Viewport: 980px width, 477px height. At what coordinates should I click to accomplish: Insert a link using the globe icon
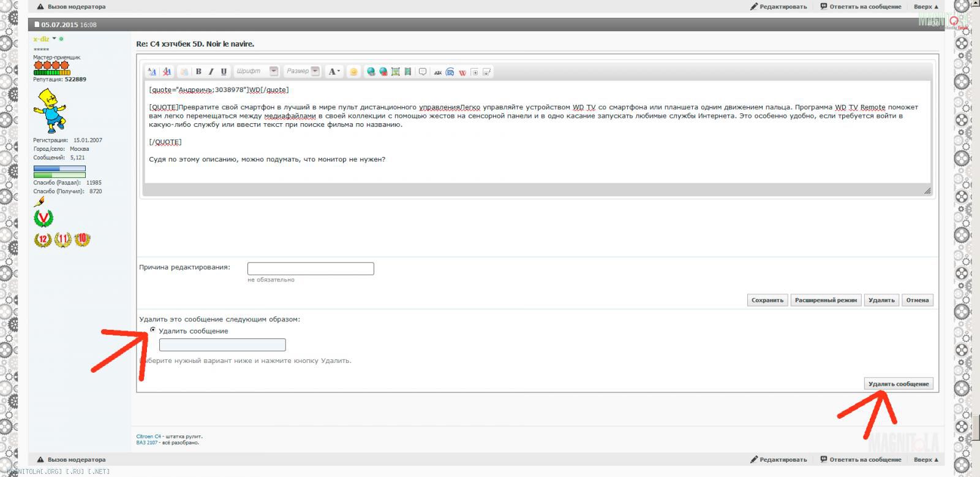pos(371,72)
